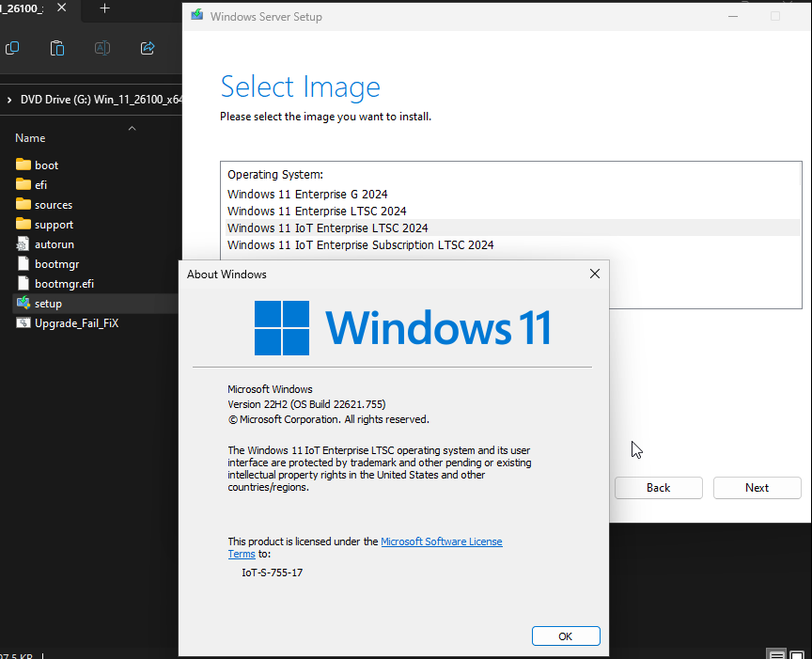Select the boot folder icon
The height and width of the screenshot is (659, 812).
23,165
